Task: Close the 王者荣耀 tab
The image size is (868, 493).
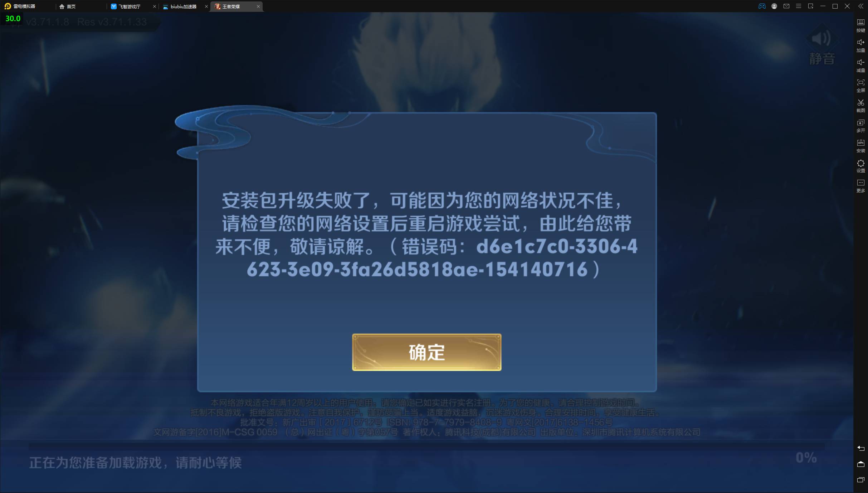Action: (x=258, y=6)
